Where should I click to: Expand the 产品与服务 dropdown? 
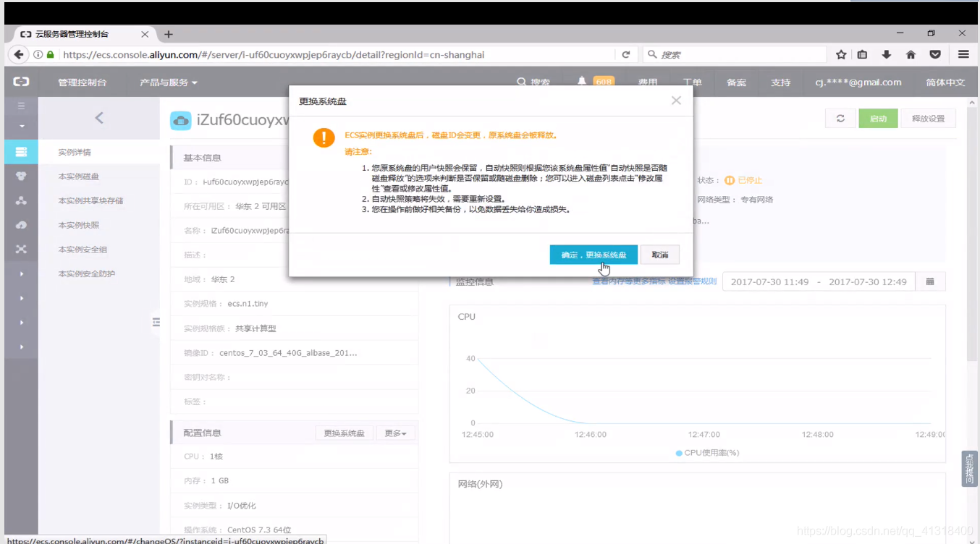pos(169,82)
